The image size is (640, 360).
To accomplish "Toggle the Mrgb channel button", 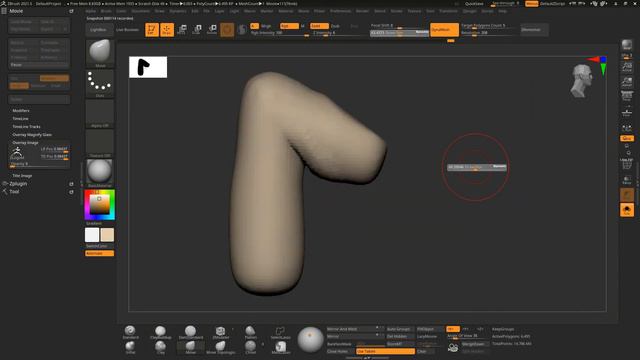I will pos(266,26).
